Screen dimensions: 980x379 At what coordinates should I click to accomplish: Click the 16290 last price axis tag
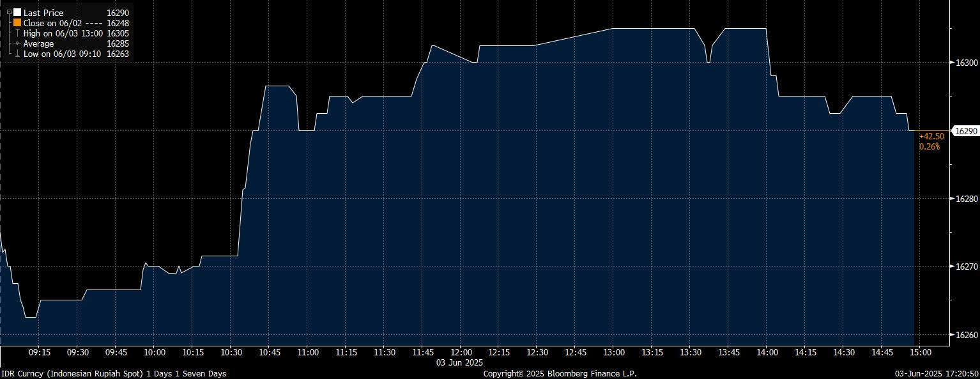(x=965, y=131)
